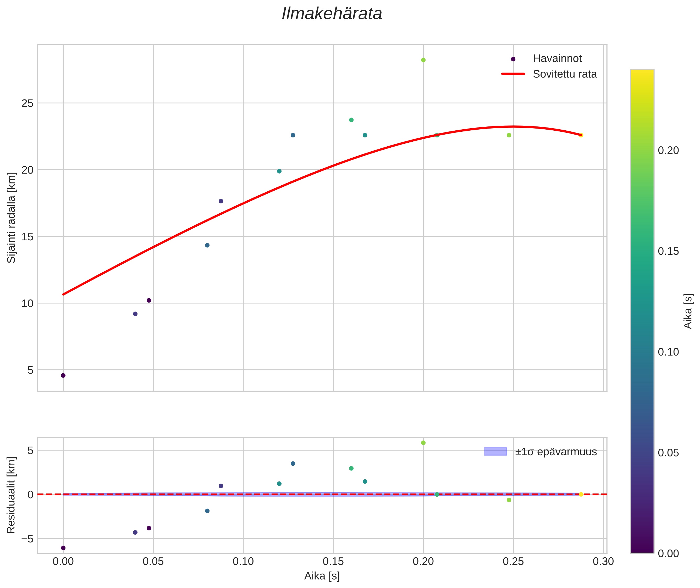The width and height of the screenshot is (700, 588).
Task: Select the topmost outlier point in upper plot
Action: [x=423, y=60]
